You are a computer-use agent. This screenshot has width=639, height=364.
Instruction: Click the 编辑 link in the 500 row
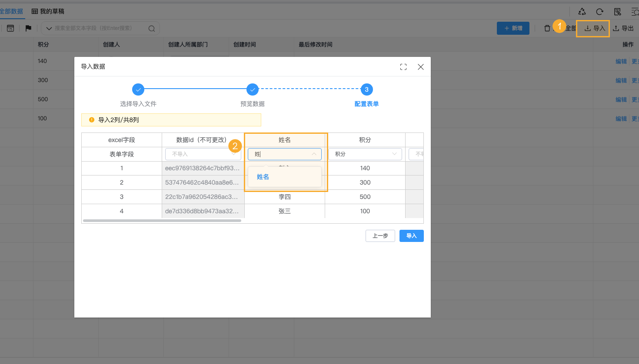click(x=621, y=100)
